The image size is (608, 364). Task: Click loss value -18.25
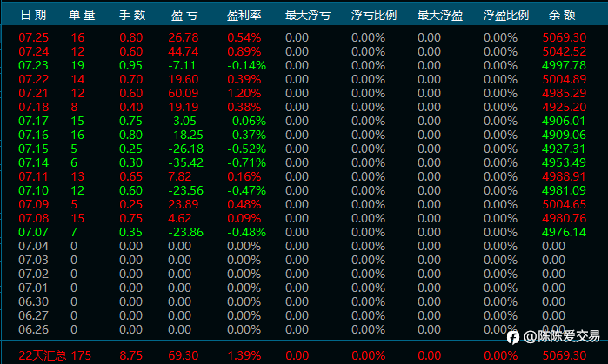(x=186, y=136)
